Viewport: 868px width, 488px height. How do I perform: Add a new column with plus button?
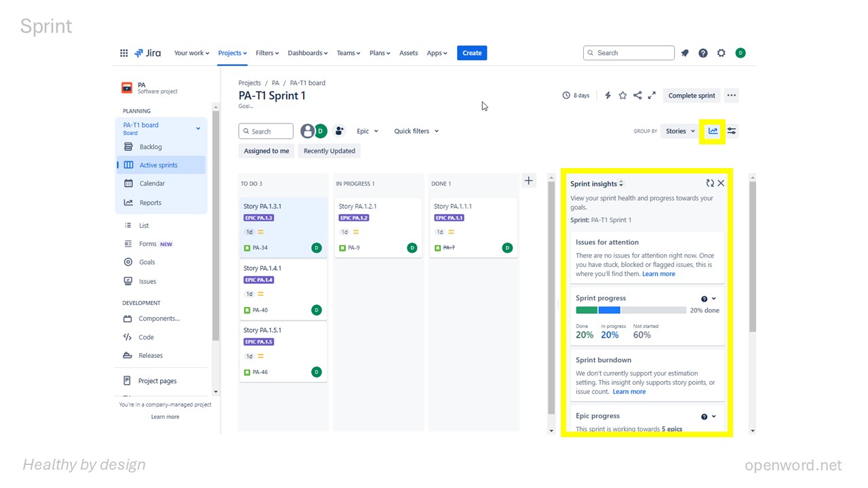pyautogui.click(x=529, y=180)
